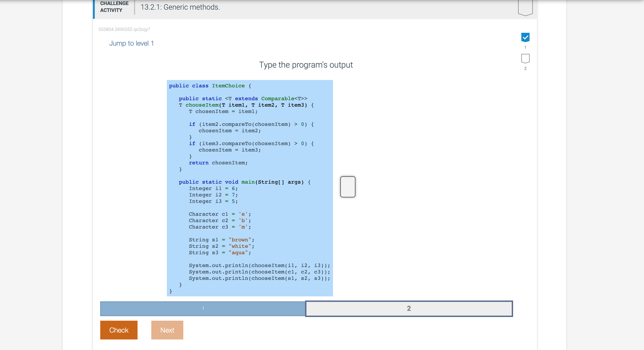Click the CHALLENGE ACTIVITY label

pyautogui.click(x=114, y=7)
